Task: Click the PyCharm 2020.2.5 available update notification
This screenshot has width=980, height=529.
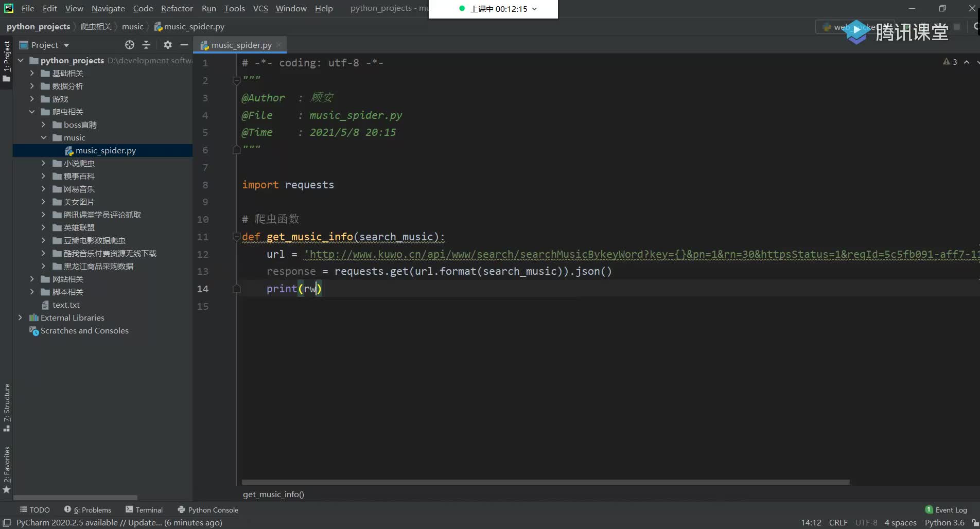Action: tap(119, 522)
